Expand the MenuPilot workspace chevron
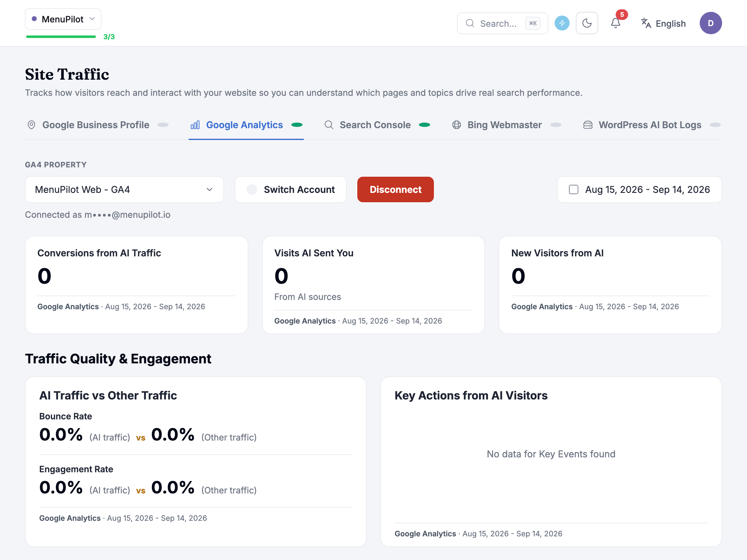Image resolution: width=747 pixels, height=560 pixels. [92, 19]
